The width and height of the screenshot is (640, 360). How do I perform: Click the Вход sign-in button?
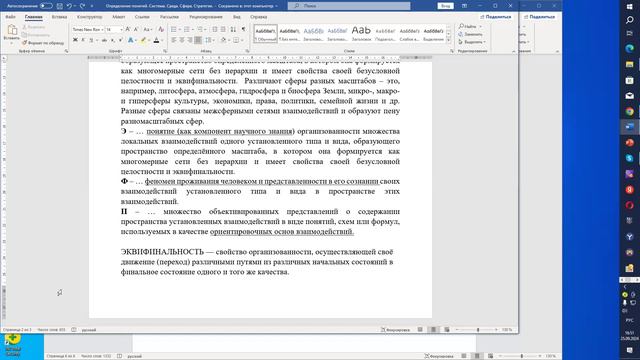[x=445, y=6]
